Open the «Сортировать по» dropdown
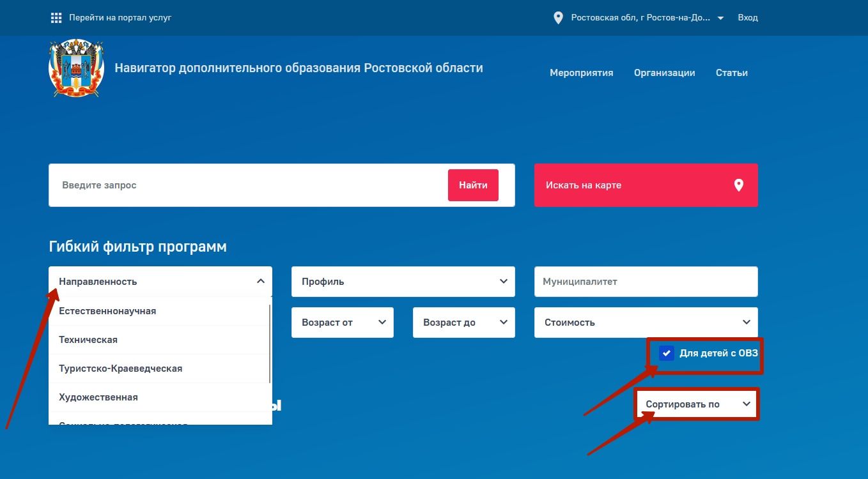868x479 pixels. [697, 404]
